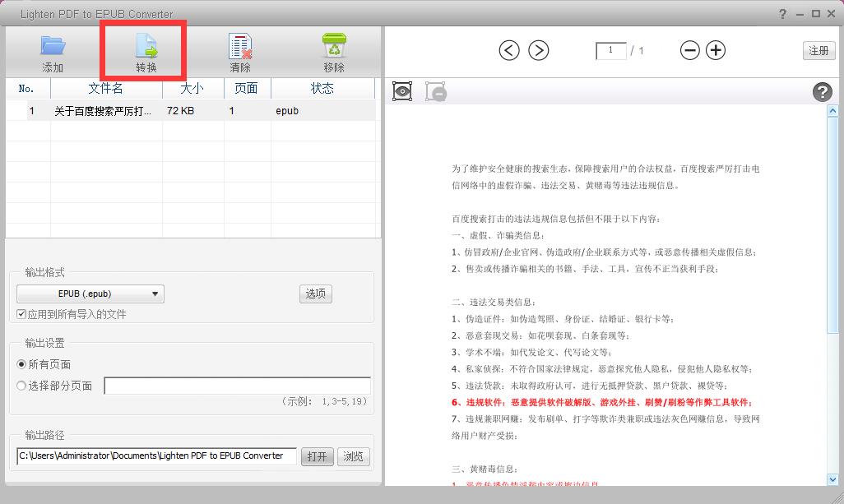Select the 选择部分页面 radio button
The height and width of the screenshot is (504, 844).
[21, 386]
